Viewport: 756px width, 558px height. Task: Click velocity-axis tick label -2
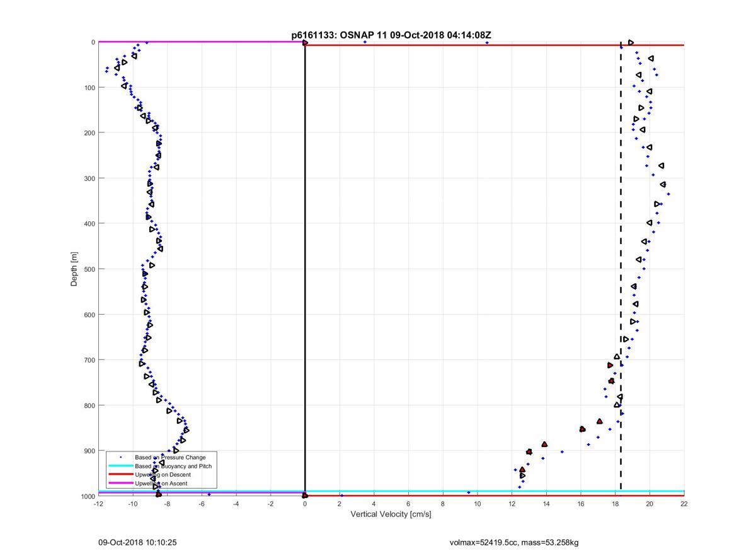(x=271, y=504)
